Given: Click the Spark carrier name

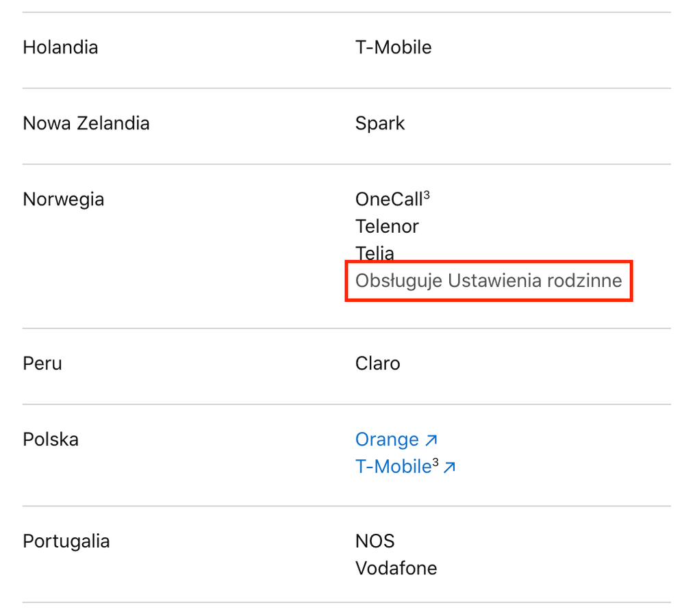Looking at the screenshot, I should pyautogui.click(x=380, y=124).
